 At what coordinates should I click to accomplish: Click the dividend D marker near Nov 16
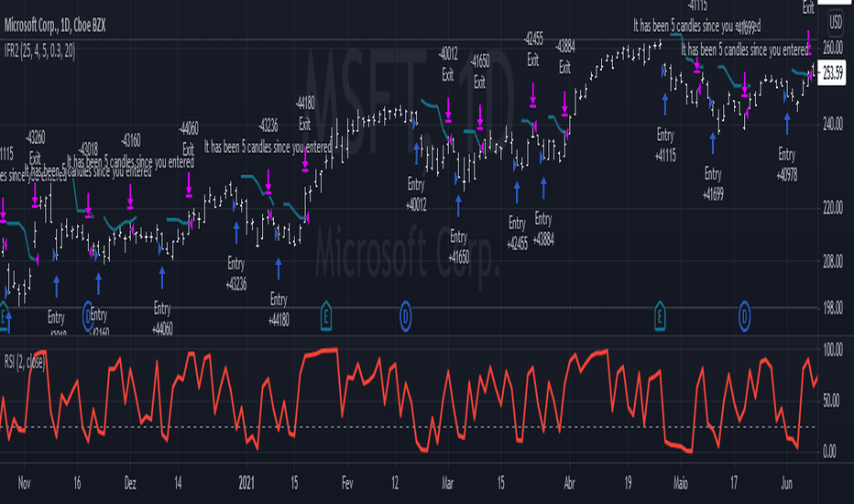pos(88,316)
